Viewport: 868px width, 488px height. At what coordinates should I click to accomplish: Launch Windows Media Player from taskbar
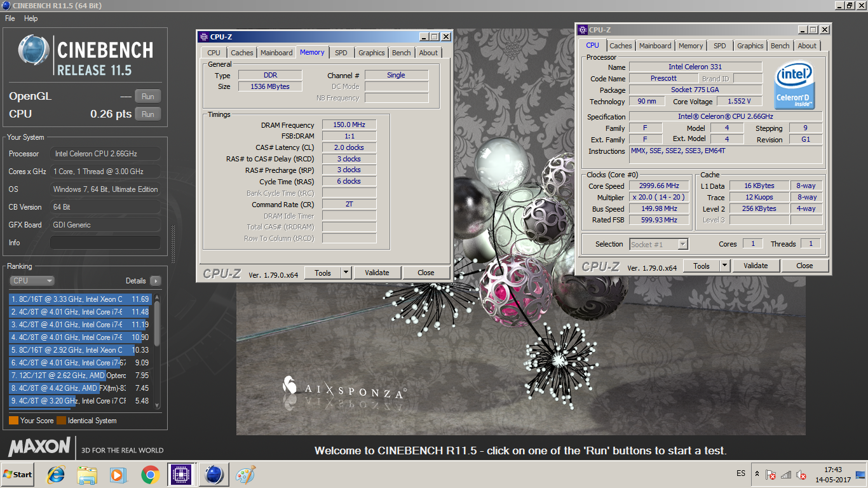click(118, 475)
